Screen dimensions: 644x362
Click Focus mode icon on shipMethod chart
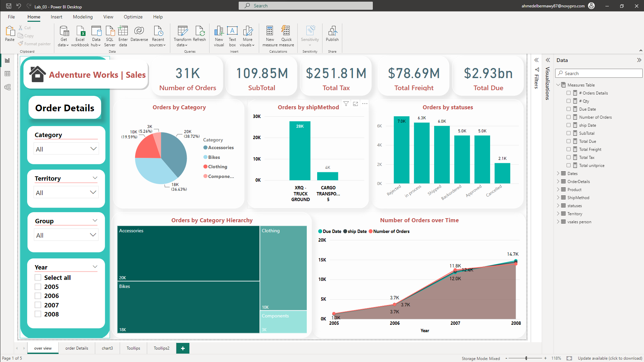355,104
